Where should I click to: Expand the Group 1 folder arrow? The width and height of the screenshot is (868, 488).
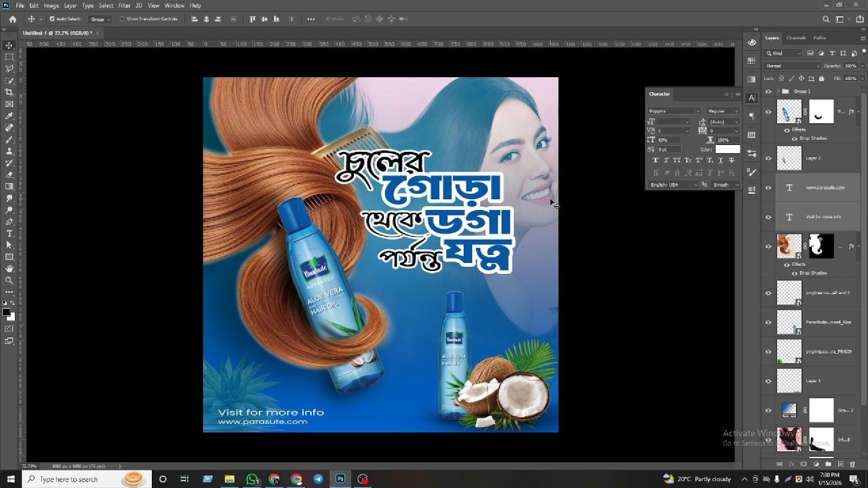point(778,91)
